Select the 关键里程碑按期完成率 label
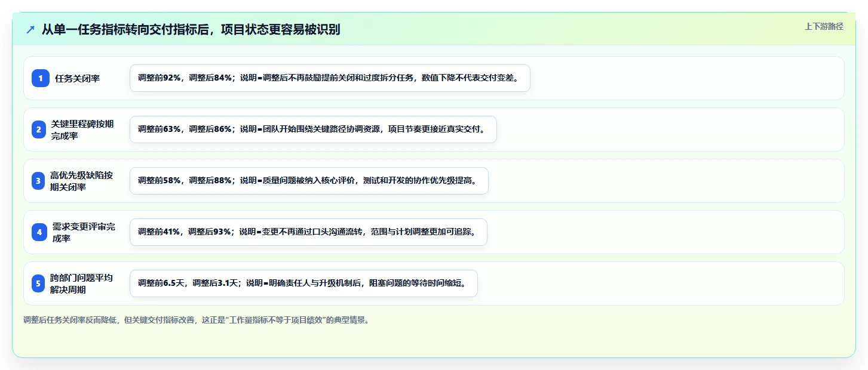 click(x=82, y=129)
